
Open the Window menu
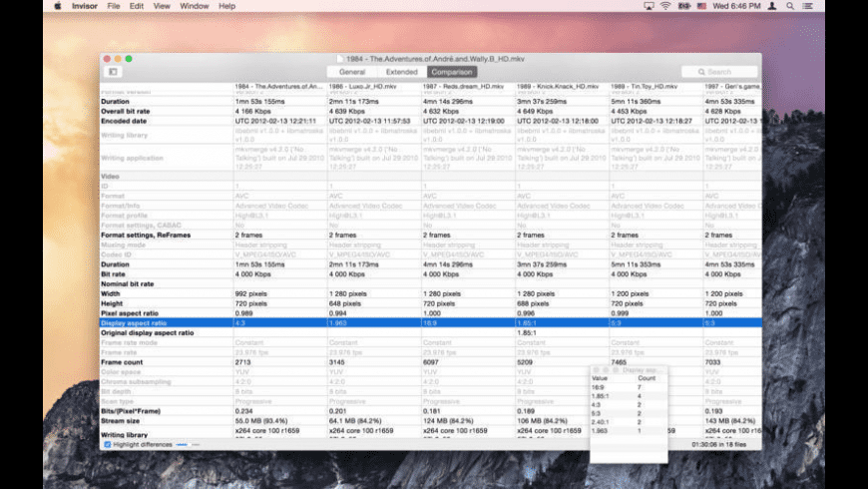pos(195,6)
